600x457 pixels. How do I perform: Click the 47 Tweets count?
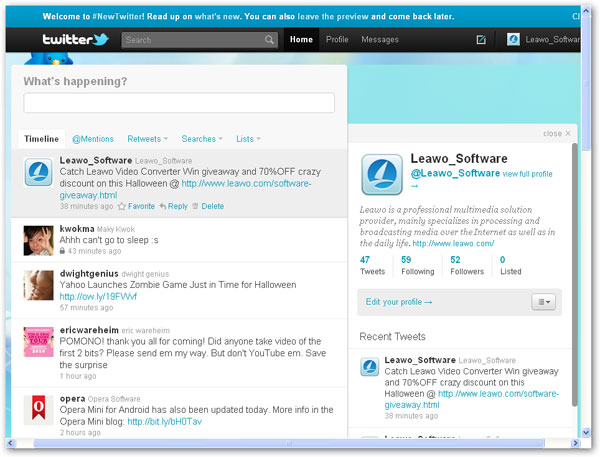372,265
